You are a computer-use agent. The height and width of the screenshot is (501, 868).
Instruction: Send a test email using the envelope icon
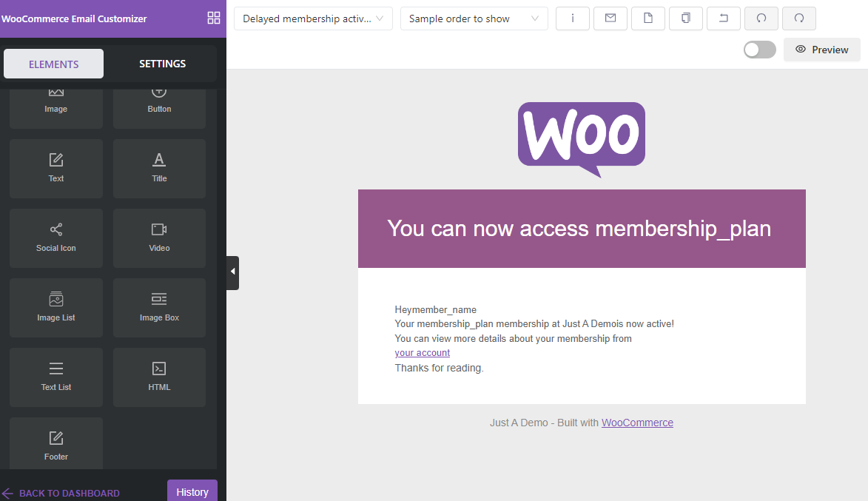tap(610, 18)
